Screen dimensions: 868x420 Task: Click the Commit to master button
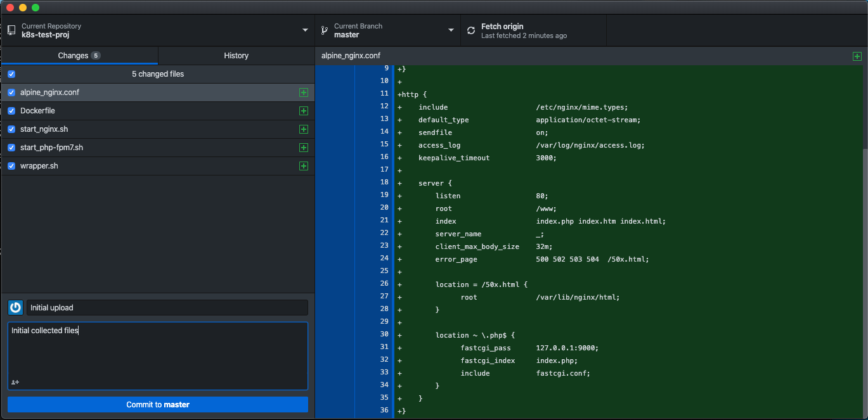tap(158, 404)
